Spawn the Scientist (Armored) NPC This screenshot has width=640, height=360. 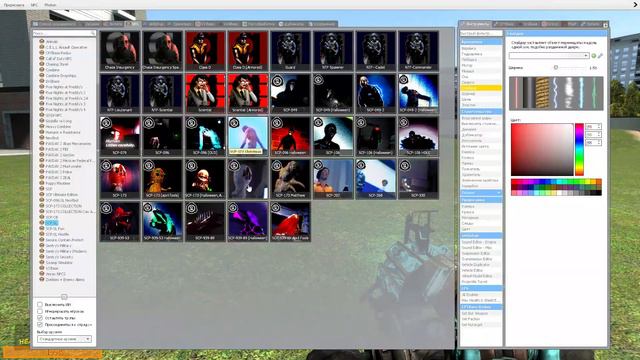coord(248,93)
